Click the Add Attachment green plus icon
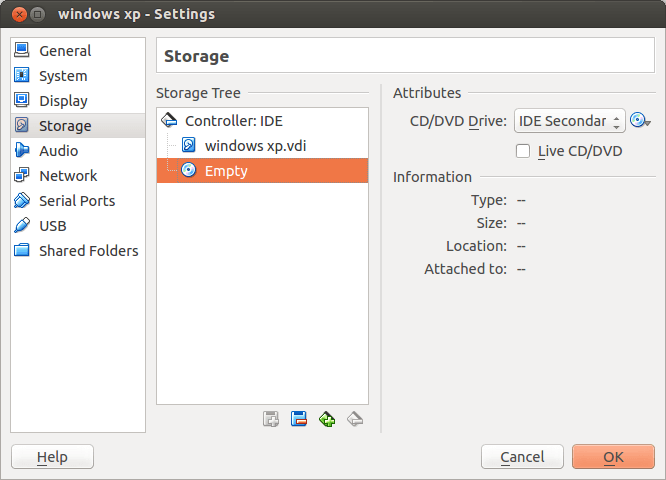This screenshot has height=480, width=666. 327,419
